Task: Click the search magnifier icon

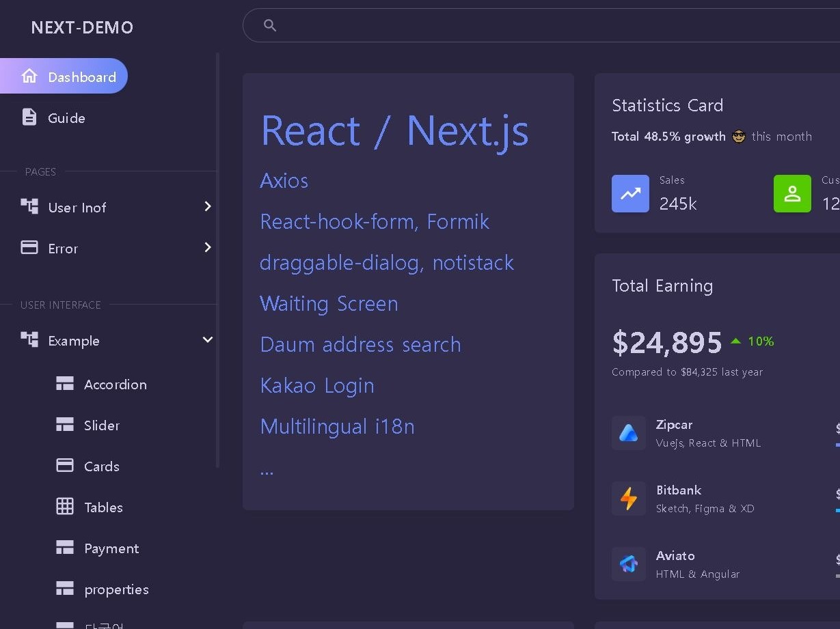Action: (x=270, y=25)
